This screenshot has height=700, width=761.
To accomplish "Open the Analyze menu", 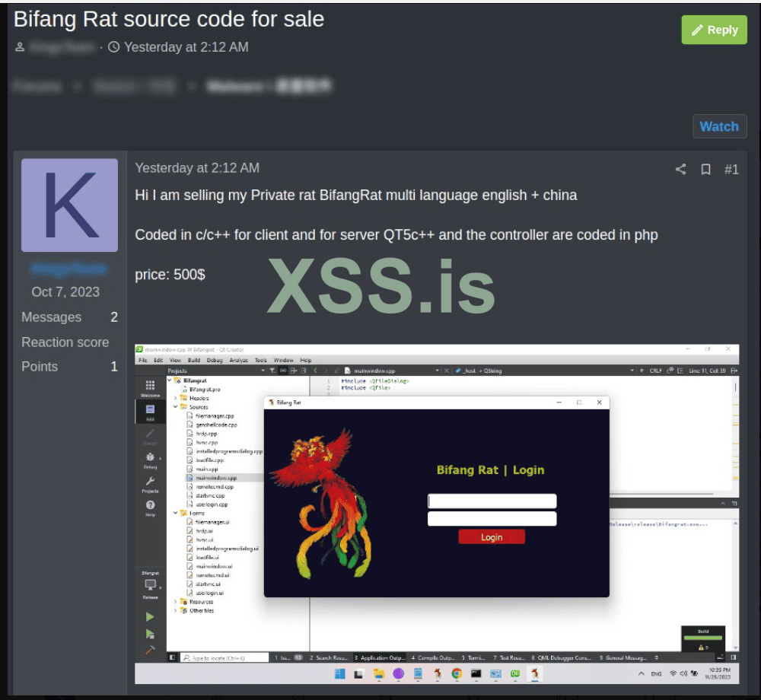I will tap(238, 361).
